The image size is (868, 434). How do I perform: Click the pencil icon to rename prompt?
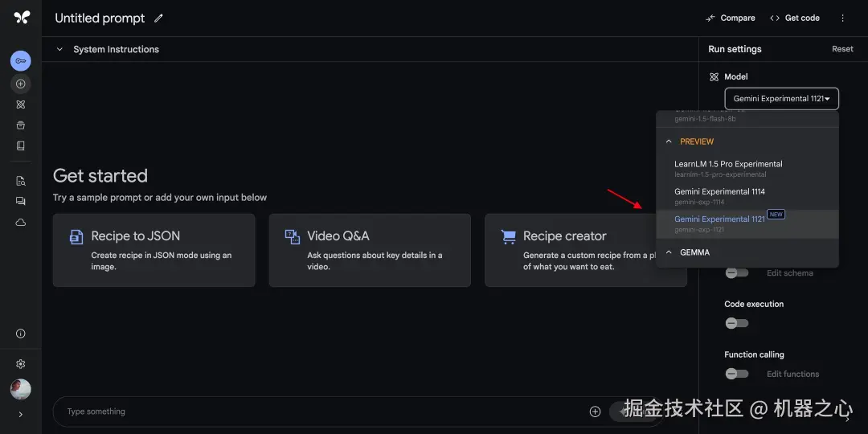(158, 18)
